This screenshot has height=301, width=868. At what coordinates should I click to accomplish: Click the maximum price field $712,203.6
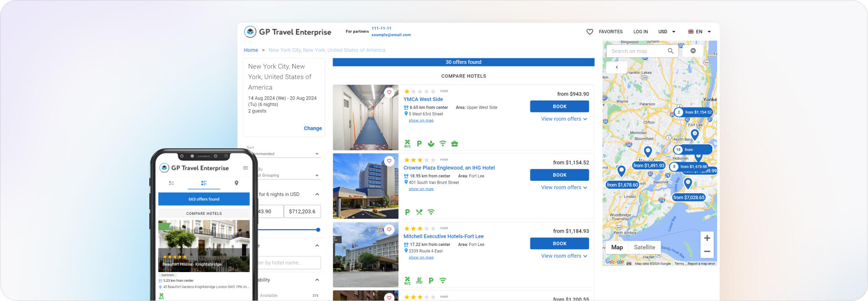pos(302,212)
